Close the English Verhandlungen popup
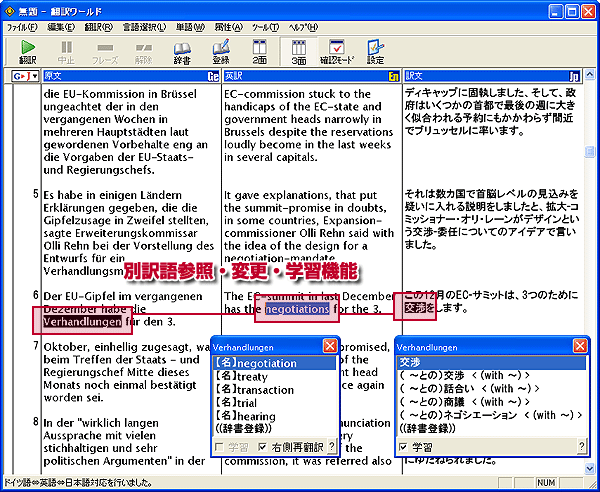This screenshot has height=492, width=600. [330, 347]
